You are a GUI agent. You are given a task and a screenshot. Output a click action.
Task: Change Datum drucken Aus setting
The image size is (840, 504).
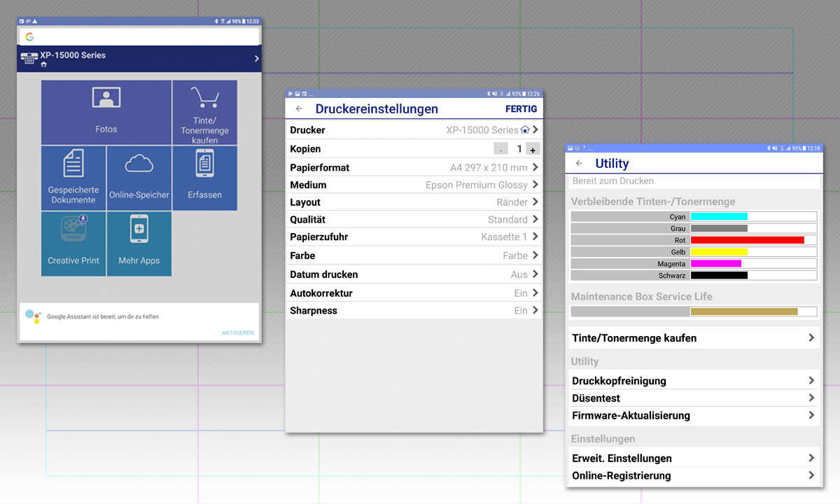tap(414, 274)
